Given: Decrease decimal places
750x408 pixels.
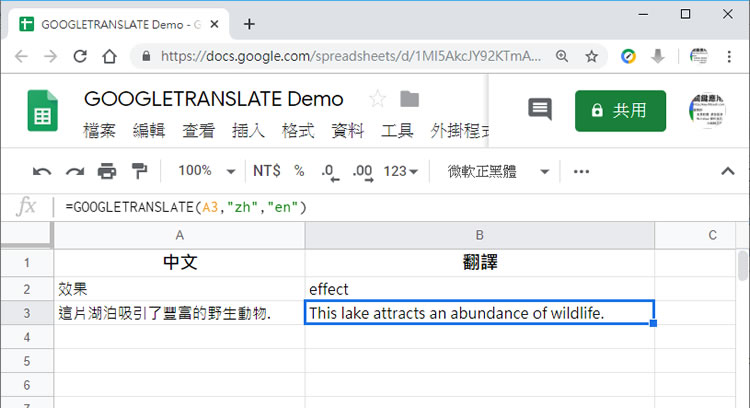Looking at the screenshot, I should point(330,172).
